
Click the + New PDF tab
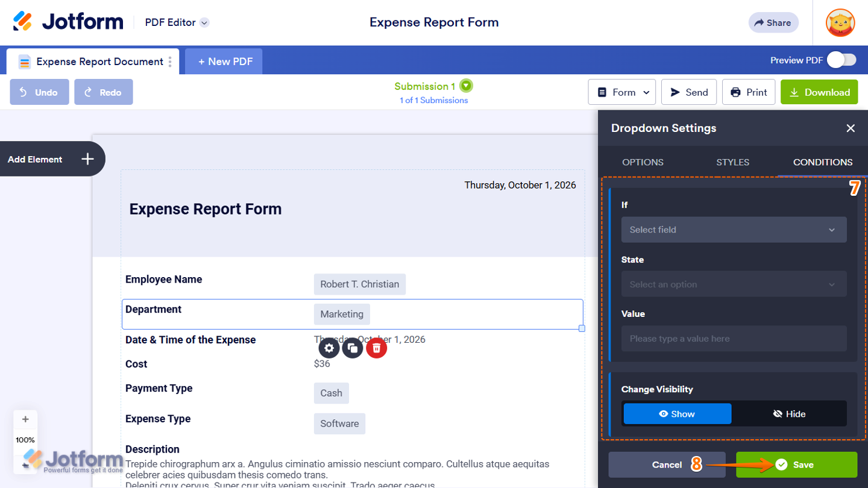[224, 61]
